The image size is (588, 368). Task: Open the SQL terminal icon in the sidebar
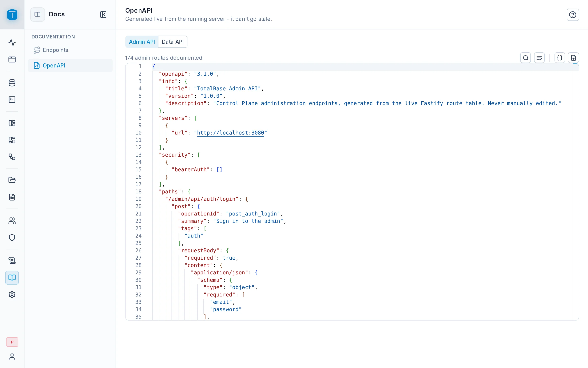tap(12, 100)
